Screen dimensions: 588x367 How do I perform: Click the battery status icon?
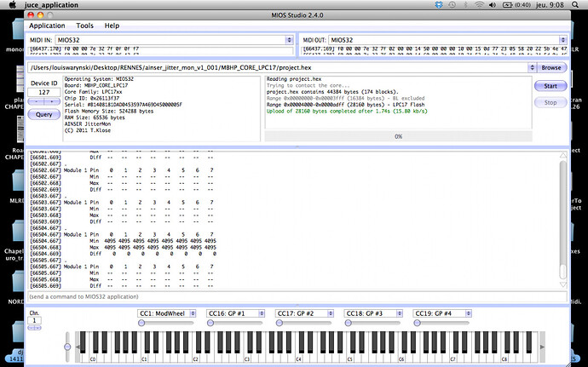click(x=507, y=5)
